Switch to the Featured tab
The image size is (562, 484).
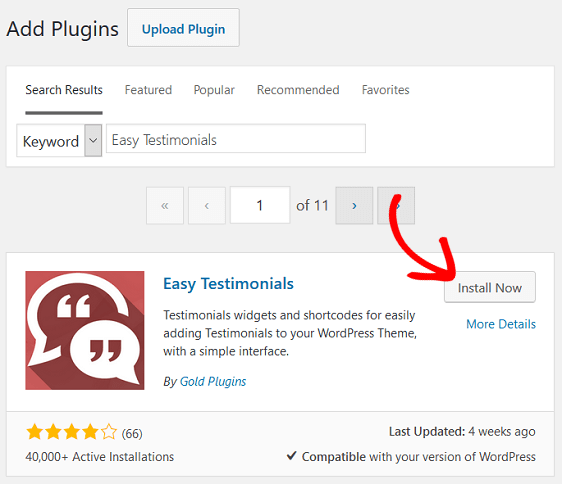148,90
